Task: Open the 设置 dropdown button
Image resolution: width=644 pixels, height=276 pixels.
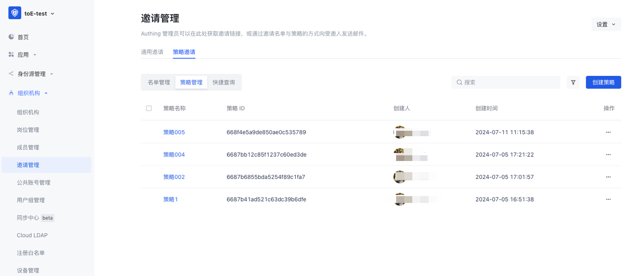Action: 606,25
